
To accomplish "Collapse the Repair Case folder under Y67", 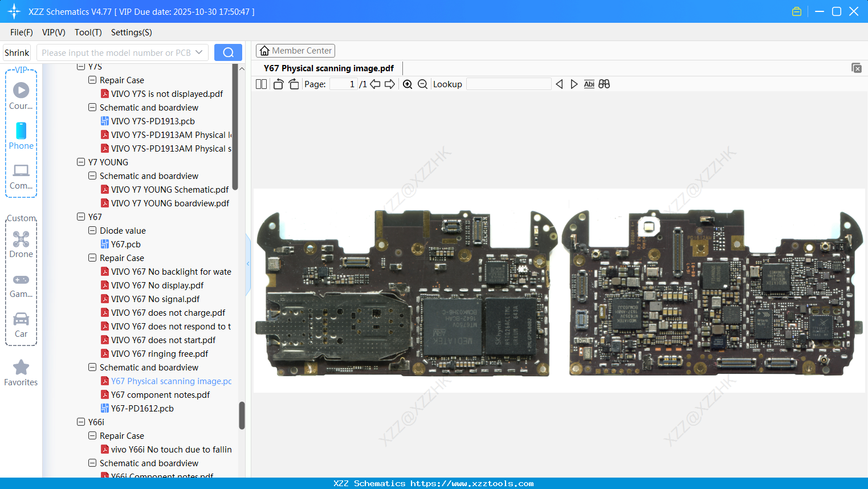I will [92, 258].
